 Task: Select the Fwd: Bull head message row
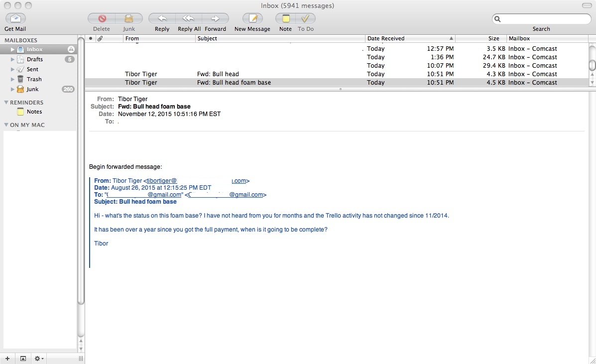pyautogui.click(x=218, y=74)
